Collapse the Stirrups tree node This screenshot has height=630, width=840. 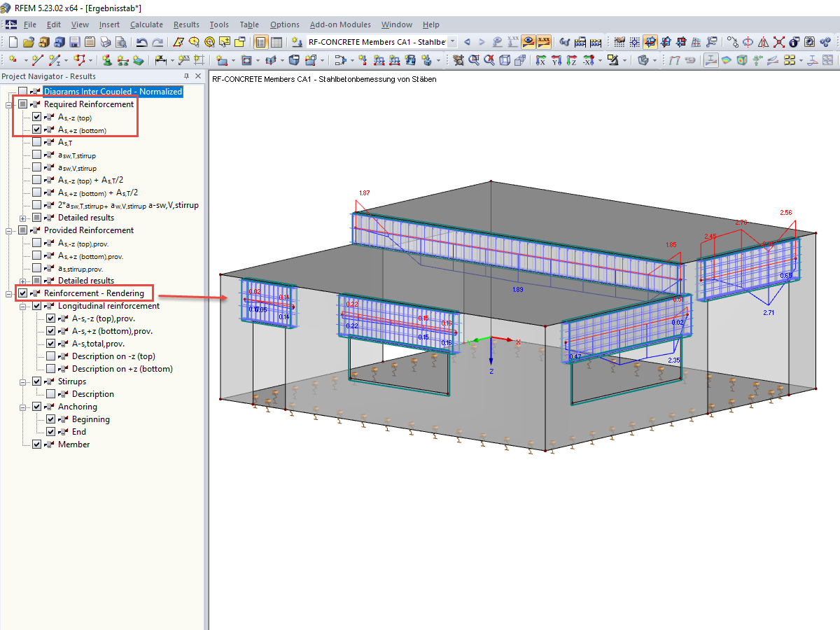[23, 381]
